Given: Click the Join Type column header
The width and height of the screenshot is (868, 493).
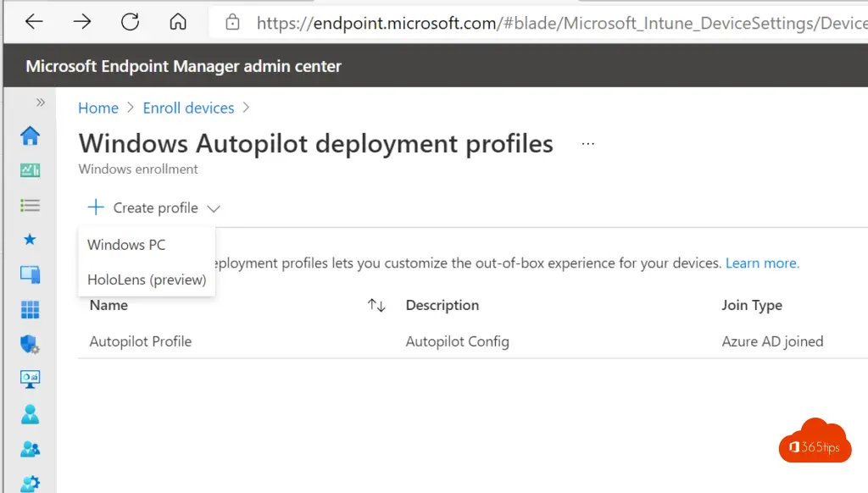Looking at the screenshot, I should coord(752,306).
